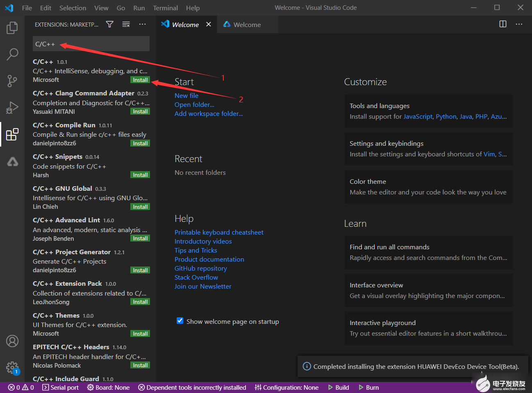Viewport: 532px width, 393px height.
Task: Open GitHub repository link
Action: click(x=201, y=268)
